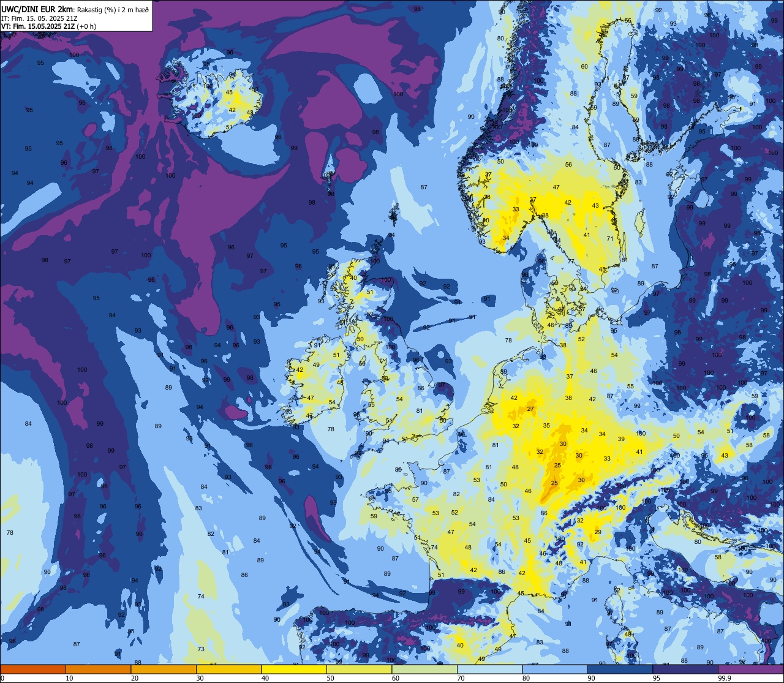The image size is (784, 683).
Task: Click the humidity value 71 in eastern Sweden
Action: tap(609, 239)
